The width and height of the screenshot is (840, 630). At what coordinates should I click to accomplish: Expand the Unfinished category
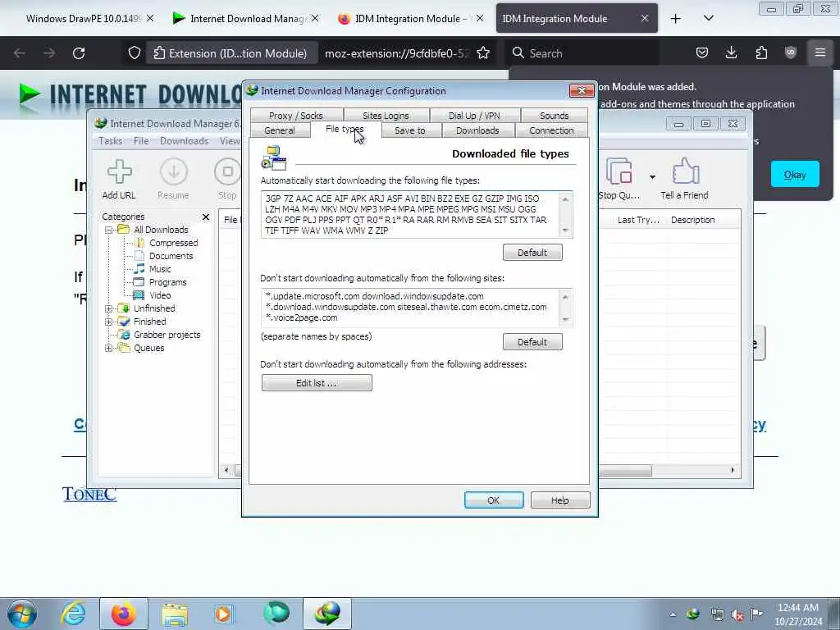pyautogui.click(x=109, y=308)
